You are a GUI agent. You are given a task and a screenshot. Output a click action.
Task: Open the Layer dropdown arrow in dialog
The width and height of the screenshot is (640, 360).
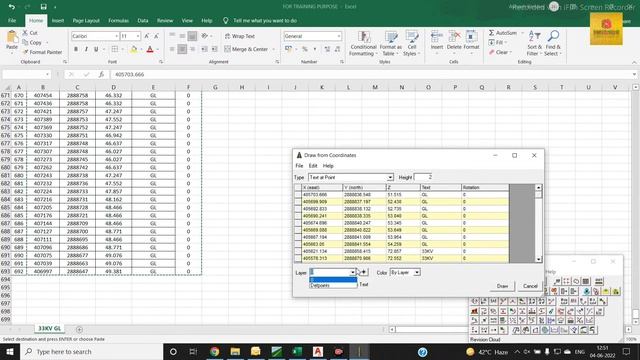click(353, 272)
